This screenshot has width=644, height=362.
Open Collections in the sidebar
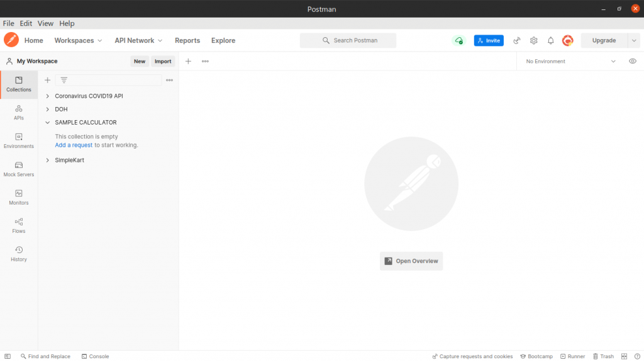[19, 84]
